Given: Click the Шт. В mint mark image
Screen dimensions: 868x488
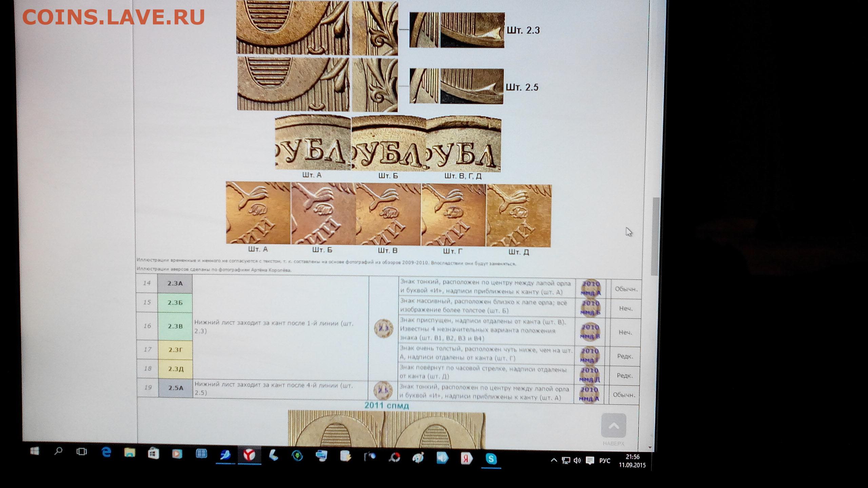Looking at the screenshot, I should coord(388,214).
